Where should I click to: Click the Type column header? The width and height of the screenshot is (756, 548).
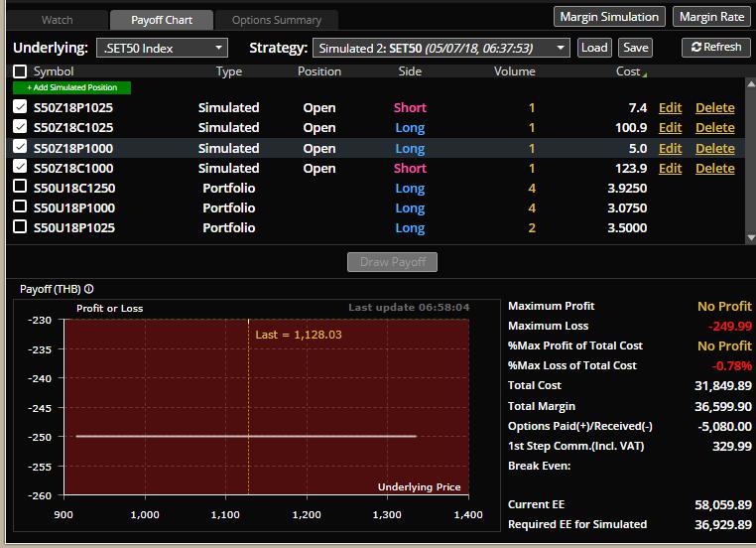coord(229,71)
